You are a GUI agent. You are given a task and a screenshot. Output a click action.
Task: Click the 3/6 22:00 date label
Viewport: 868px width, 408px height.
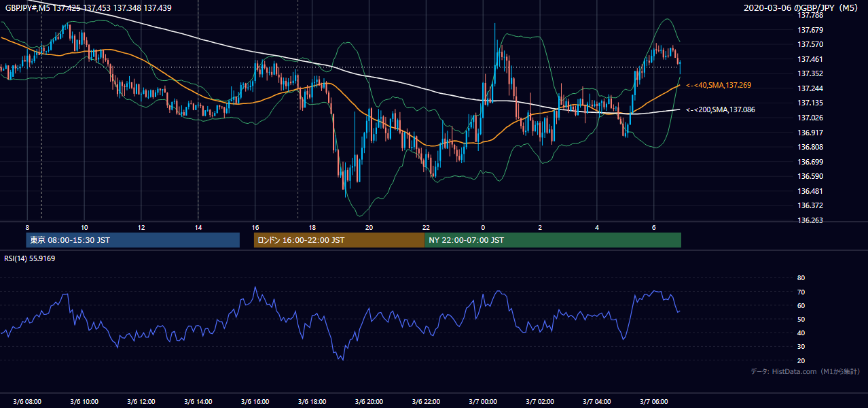point(426,401)
